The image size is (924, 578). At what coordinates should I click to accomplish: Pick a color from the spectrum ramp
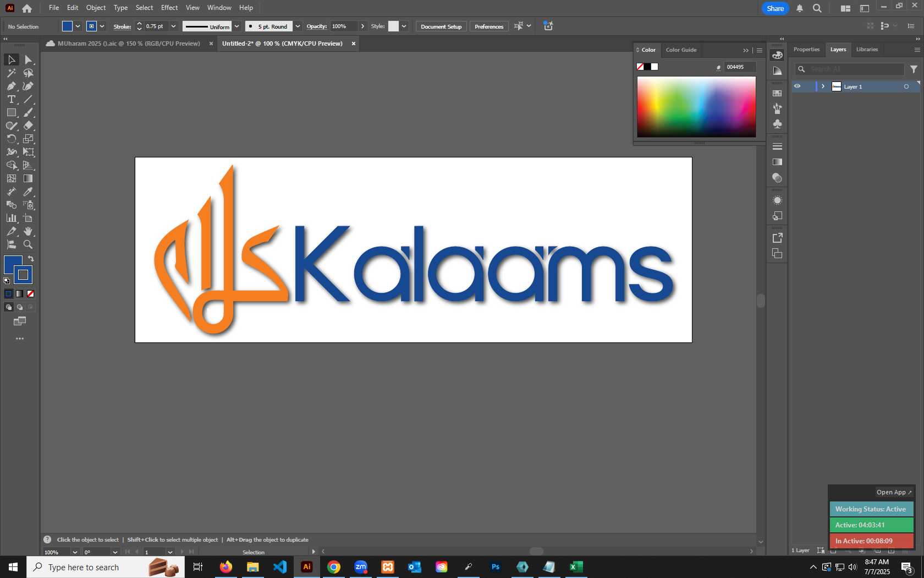[696, 107]
